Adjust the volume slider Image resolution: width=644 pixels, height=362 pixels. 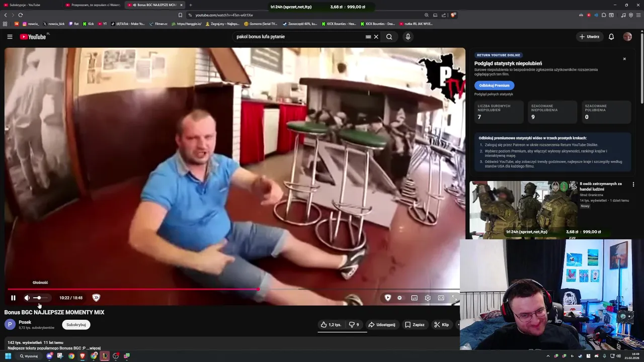(x=40, y=298)
